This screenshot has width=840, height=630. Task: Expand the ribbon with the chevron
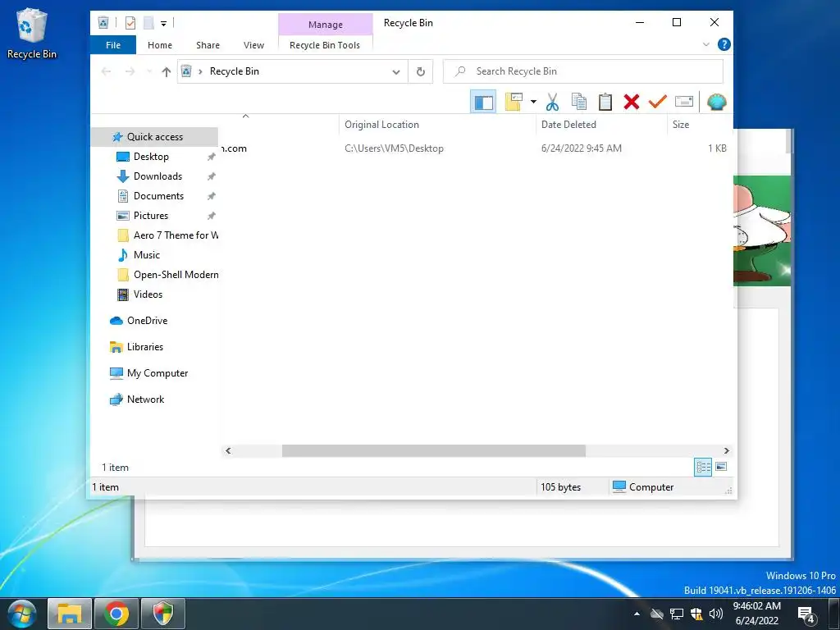point(706,44)
